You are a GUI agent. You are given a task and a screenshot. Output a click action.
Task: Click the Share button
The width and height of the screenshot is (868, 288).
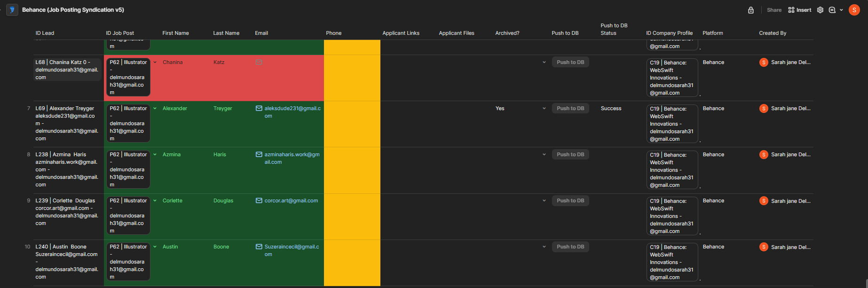pyautogui.click(x=774, y=10)
